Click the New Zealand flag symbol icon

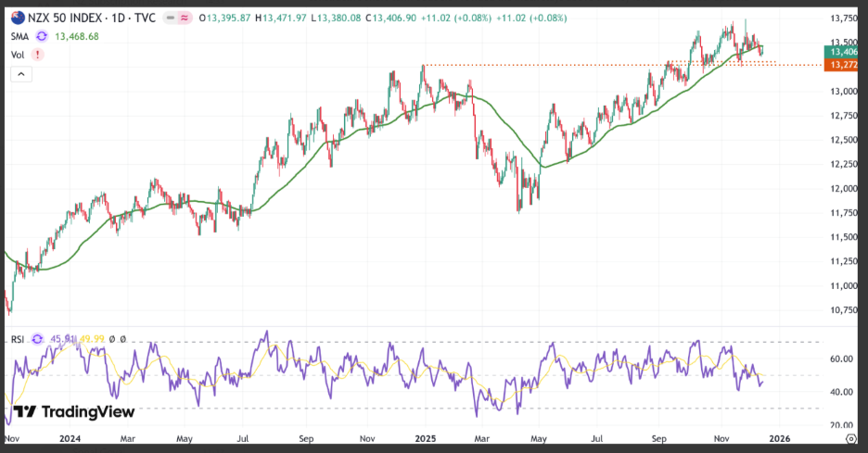18,18
